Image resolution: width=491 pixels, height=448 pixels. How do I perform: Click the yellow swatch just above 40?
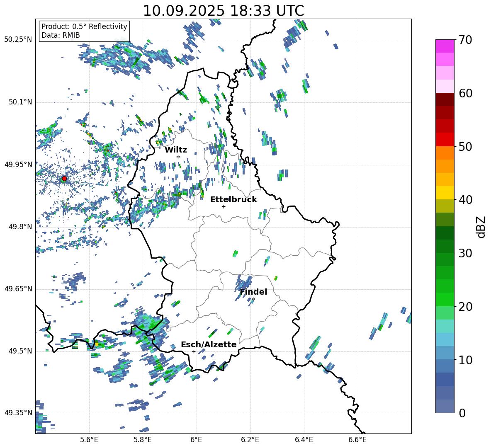coord(445,193)
